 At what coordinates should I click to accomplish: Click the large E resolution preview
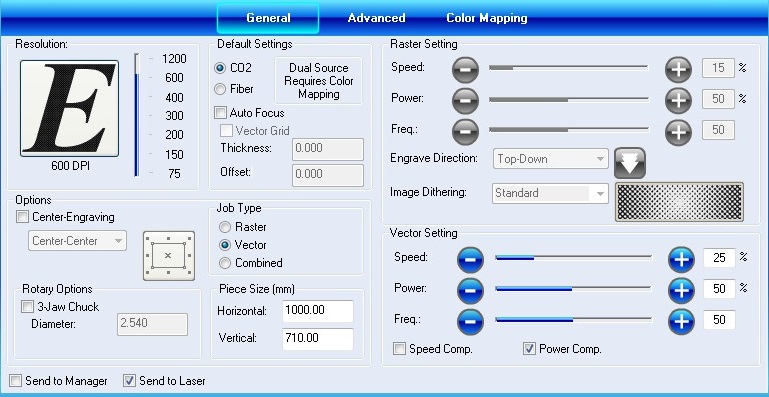pyautogui.click(x=69, y=108)
